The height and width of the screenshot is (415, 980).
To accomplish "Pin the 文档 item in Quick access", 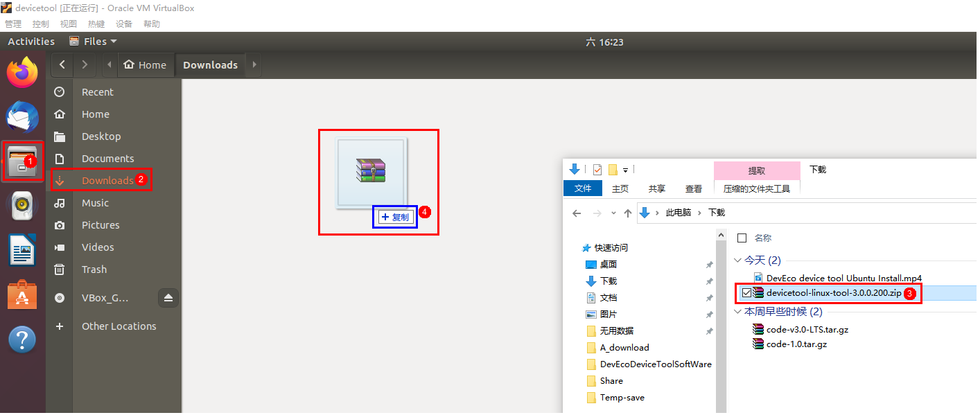I will pos(709,297).
